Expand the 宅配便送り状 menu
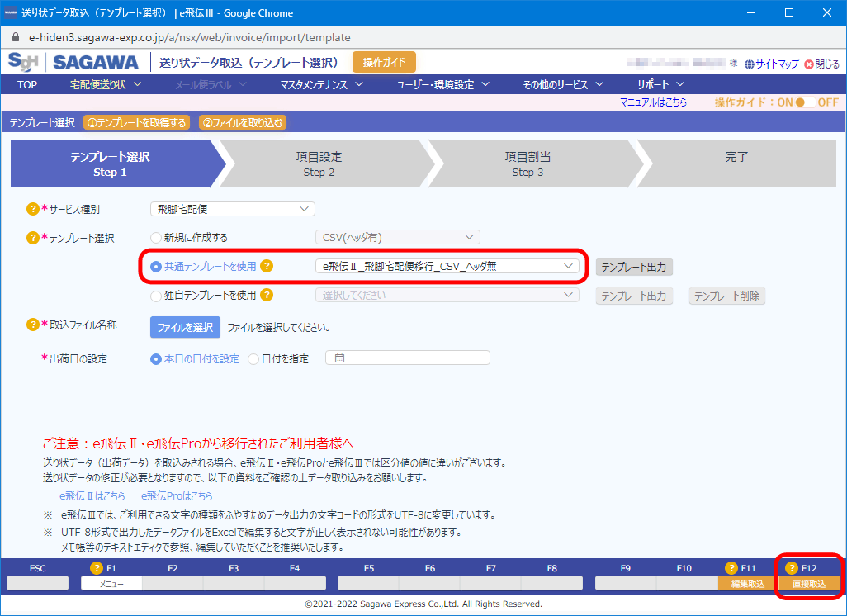This screenshot has width=847, height=616. pyautogui.click(x=106, y=84)
